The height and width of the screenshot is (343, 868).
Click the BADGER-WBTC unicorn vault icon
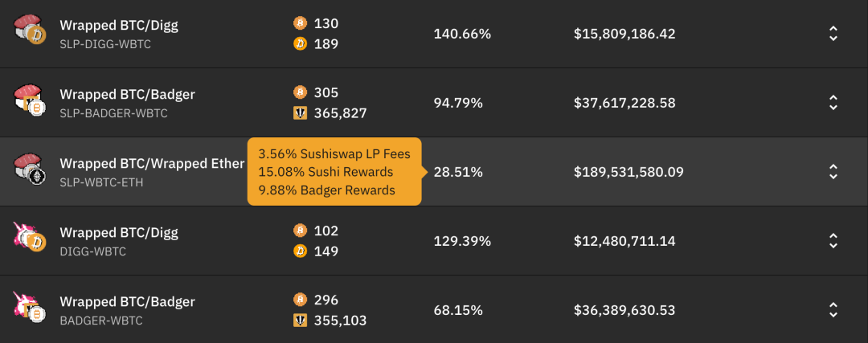pos(30,307)
